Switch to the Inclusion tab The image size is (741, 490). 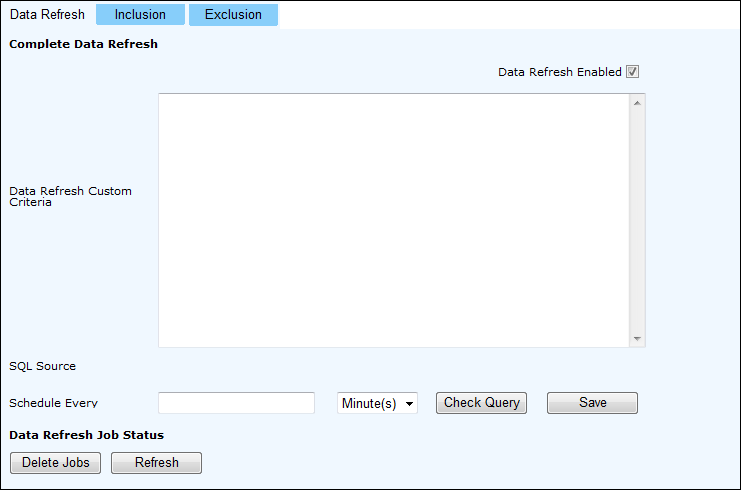(140, 15)
